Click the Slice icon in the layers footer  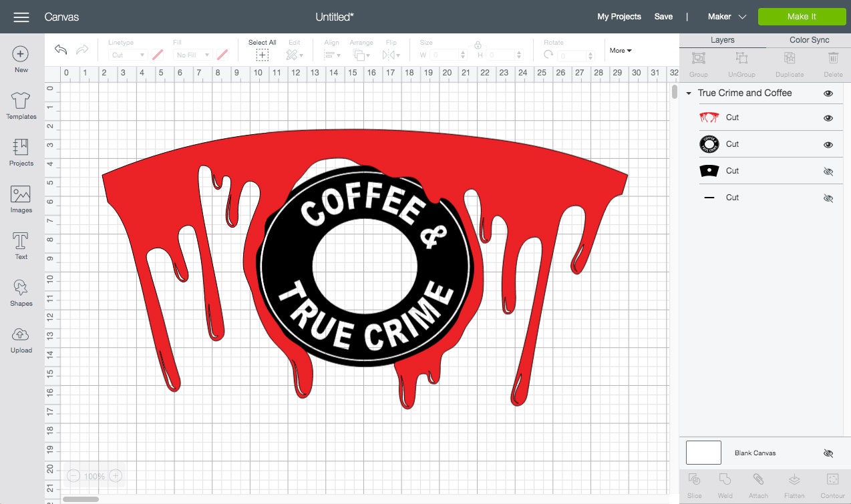(x=695, y=483)
